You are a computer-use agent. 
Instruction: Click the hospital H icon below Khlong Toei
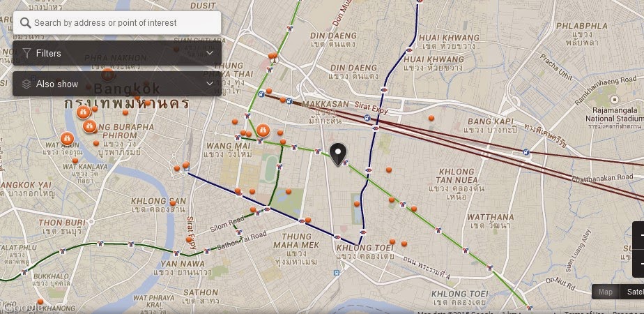pos(337,272)
